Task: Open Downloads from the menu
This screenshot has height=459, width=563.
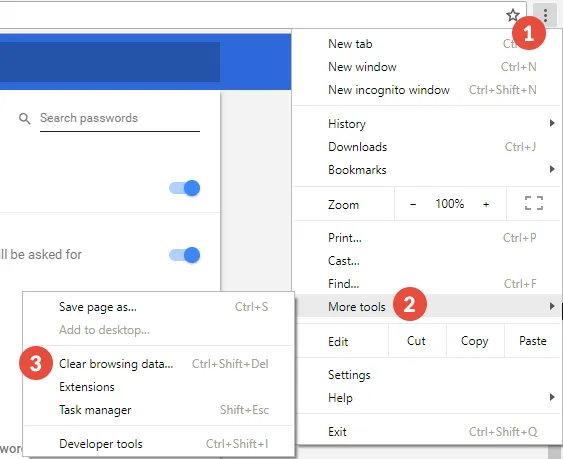Action: click(x=427, y=147)
